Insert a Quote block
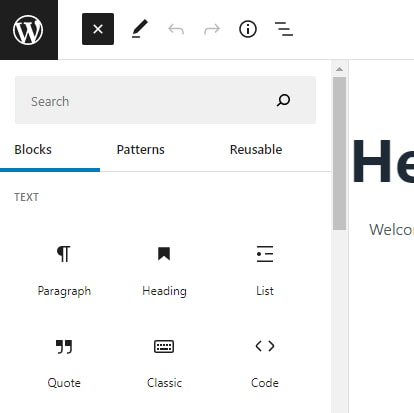The width and height of the screenshot is (414, 413). tap(64, 363)
